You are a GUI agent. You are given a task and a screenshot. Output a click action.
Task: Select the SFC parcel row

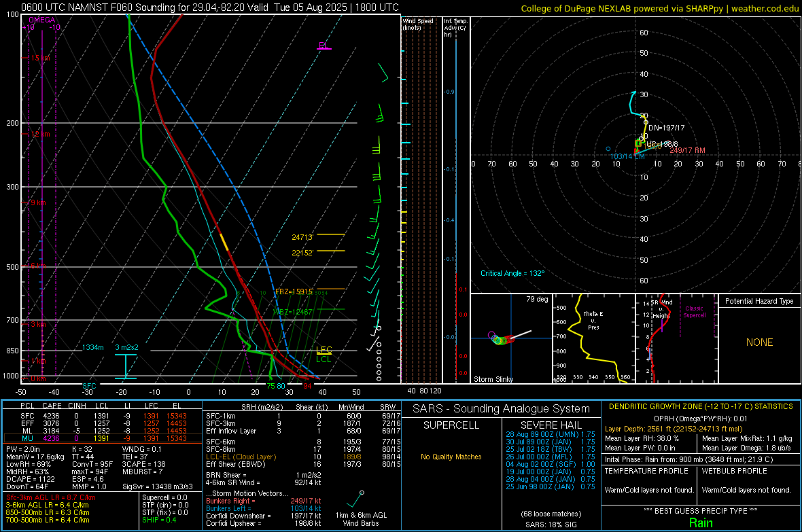click(x=103, y=416)
